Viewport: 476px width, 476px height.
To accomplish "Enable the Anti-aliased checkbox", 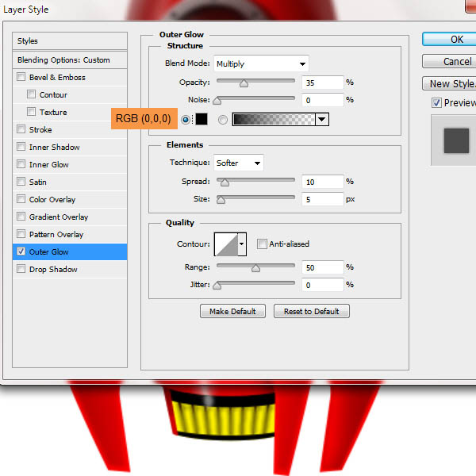I will click(x=263, y=244).
